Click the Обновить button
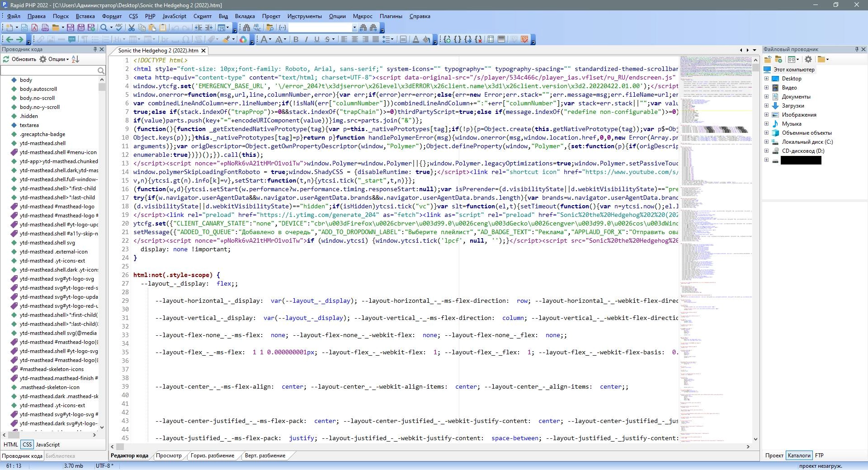Viewport: 868px width, 470px height. (x=19, y=59)
